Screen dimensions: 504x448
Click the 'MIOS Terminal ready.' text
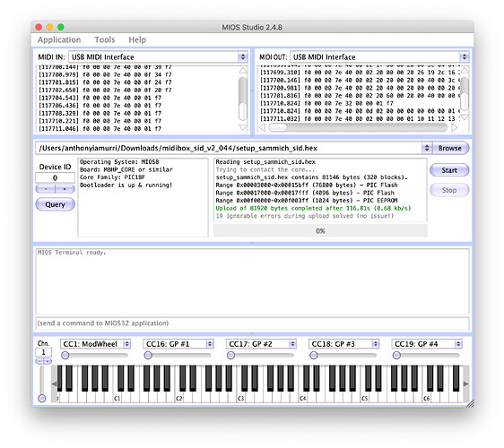pos(72,253)
